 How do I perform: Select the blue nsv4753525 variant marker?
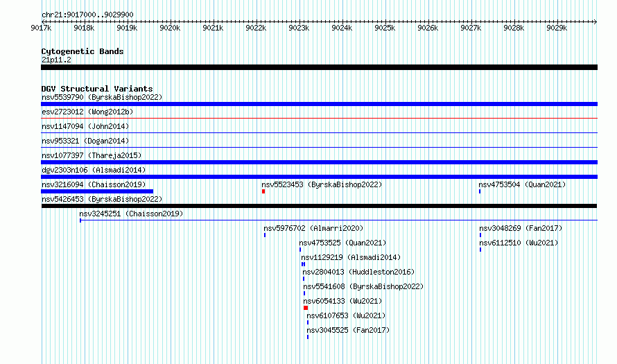pyautogui.click(x=300, y=250)
